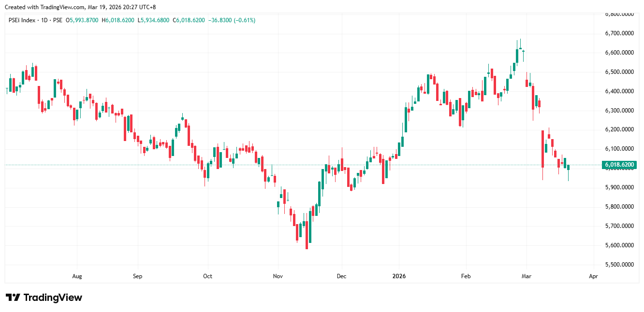Click the Feb label on time axis

466,276
